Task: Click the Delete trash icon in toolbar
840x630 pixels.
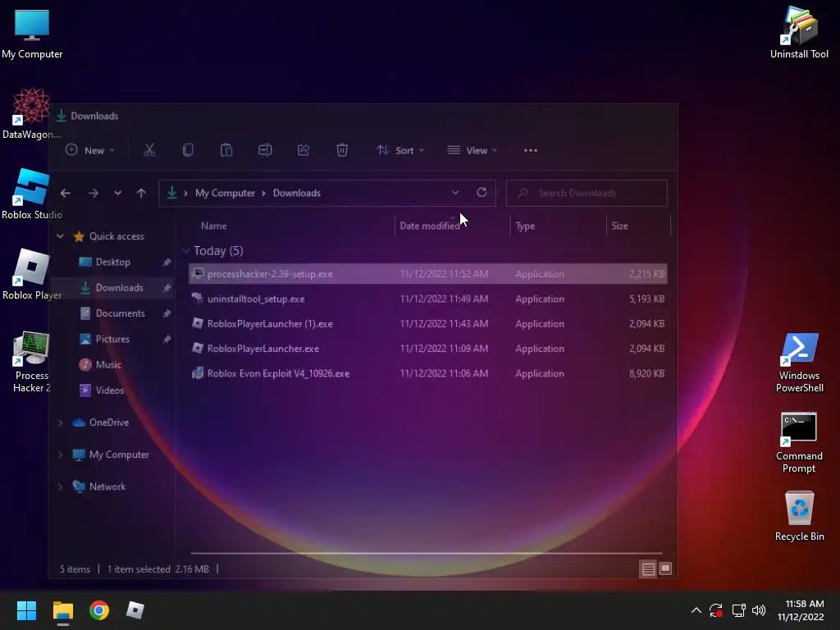Action: [342, 151]
